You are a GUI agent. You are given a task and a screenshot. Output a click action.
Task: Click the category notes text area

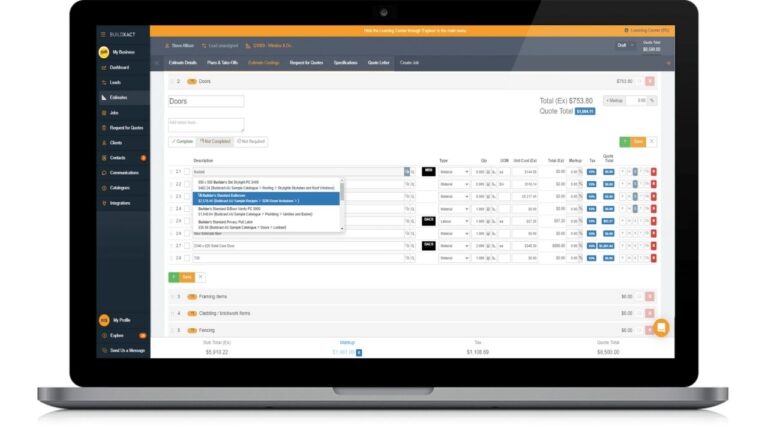click(x=206, y=125)
